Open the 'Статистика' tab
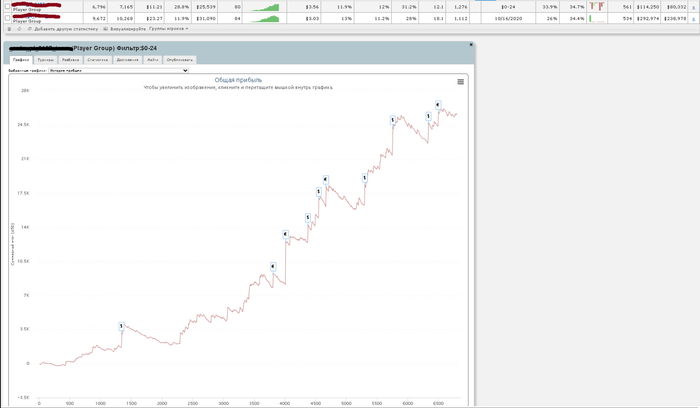Screen dimensions: 700x408 tap(97, 60)
